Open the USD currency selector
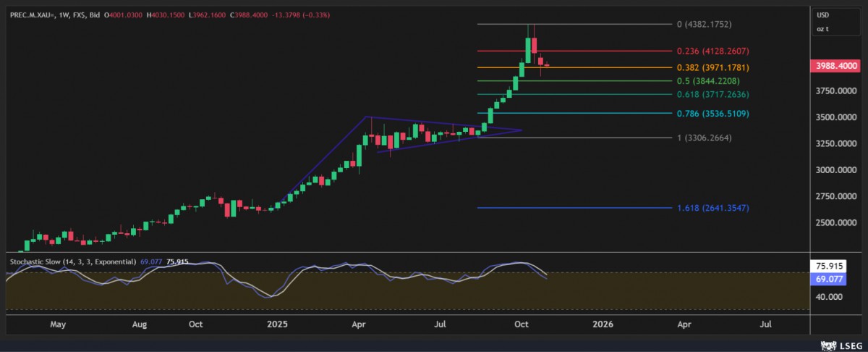The image size is (868, 352). (x=822, y=15)
